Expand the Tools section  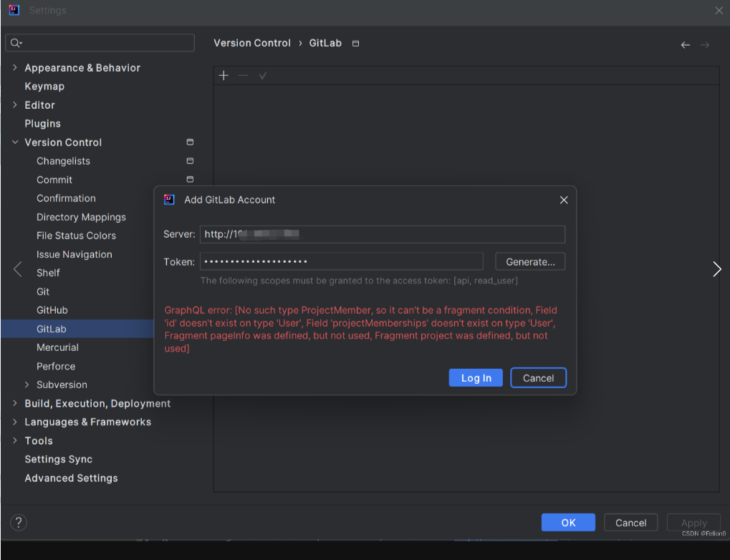click(15, 440)
